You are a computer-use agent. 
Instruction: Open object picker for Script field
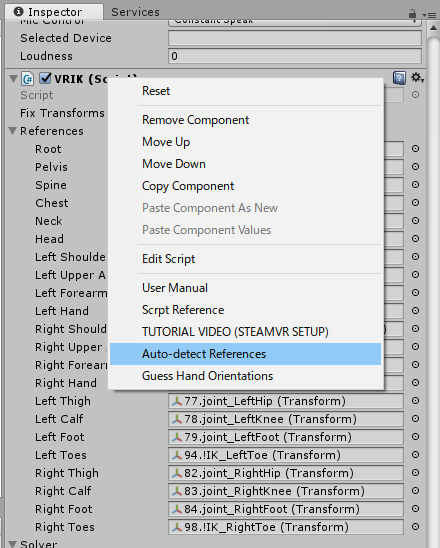(415, 95)
